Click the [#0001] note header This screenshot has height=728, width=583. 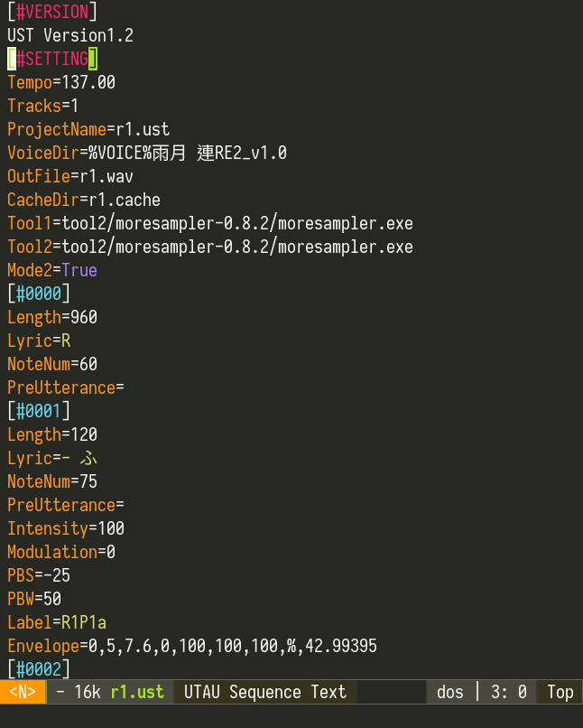click(39, 411)
